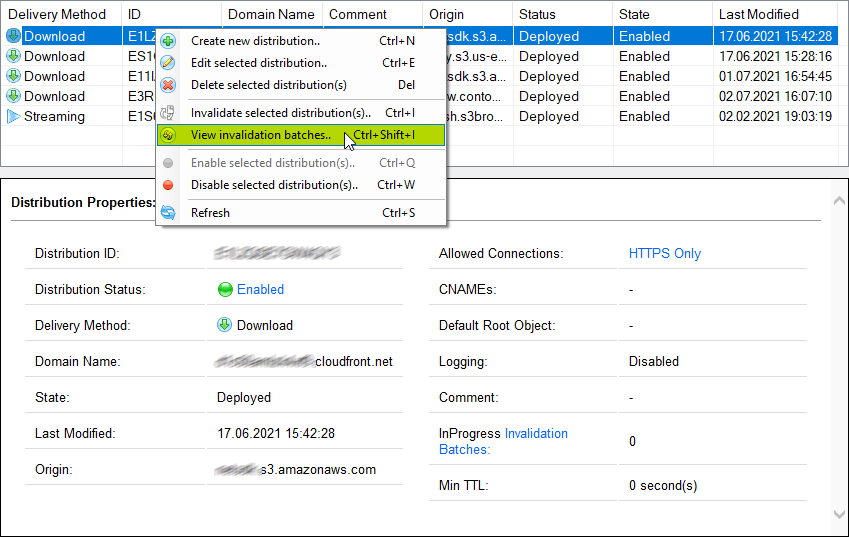Click the download icon in the 16:54:45 row
The width and height of the screenshot is (849, 537).
click(x=14, y=76)
